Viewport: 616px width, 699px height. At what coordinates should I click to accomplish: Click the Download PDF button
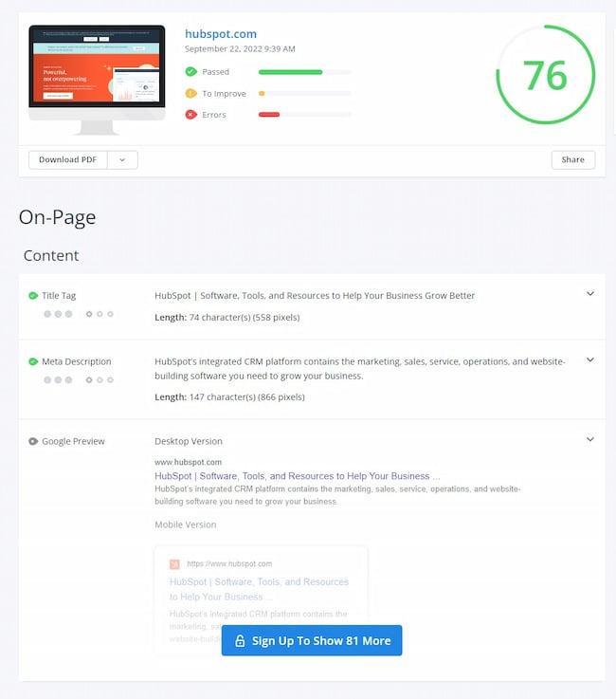point(67,159)
